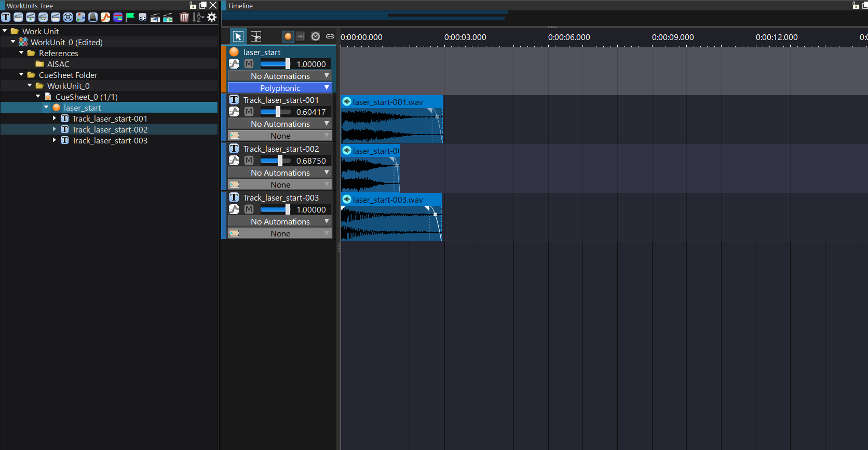Select the AISAC folder in the tree
The width and height of the screenshot is (868, 450).
(58, 64)
